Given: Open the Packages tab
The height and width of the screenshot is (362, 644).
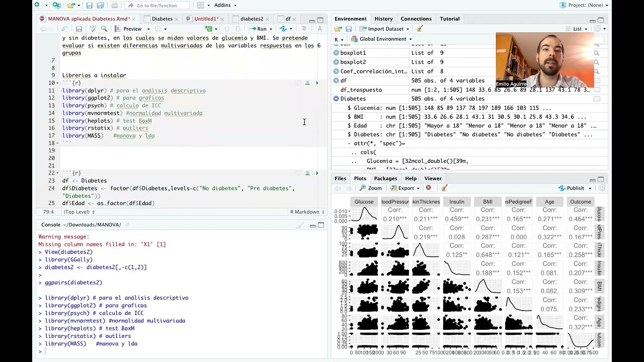Looking at the screenshot, I should 385,178.
